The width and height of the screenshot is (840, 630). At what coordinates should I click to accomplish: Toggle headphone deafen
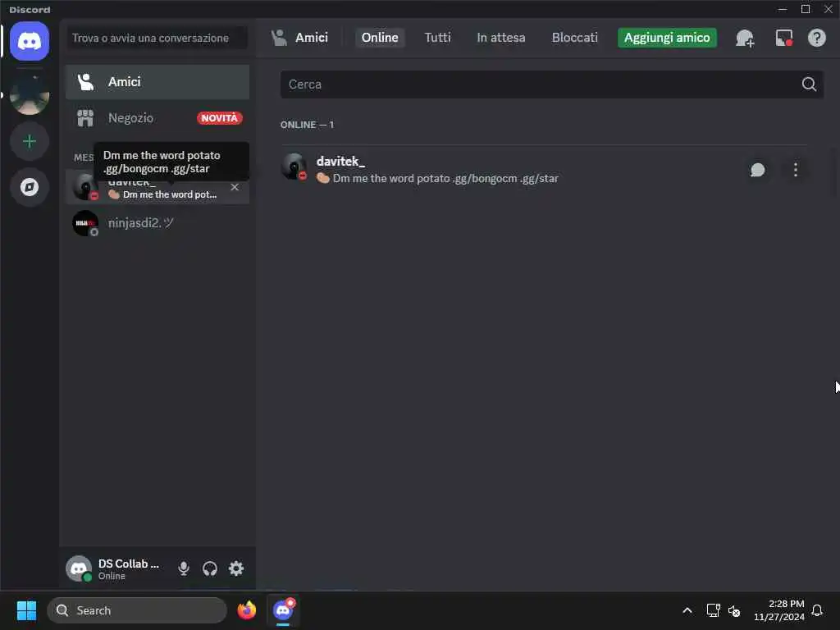[x=210, y=568]
